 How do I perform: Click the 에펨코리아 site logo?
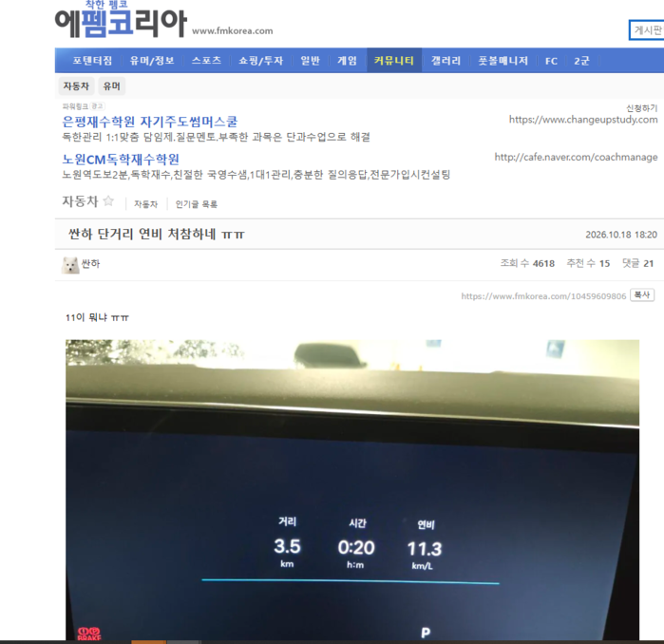point(121,20)
